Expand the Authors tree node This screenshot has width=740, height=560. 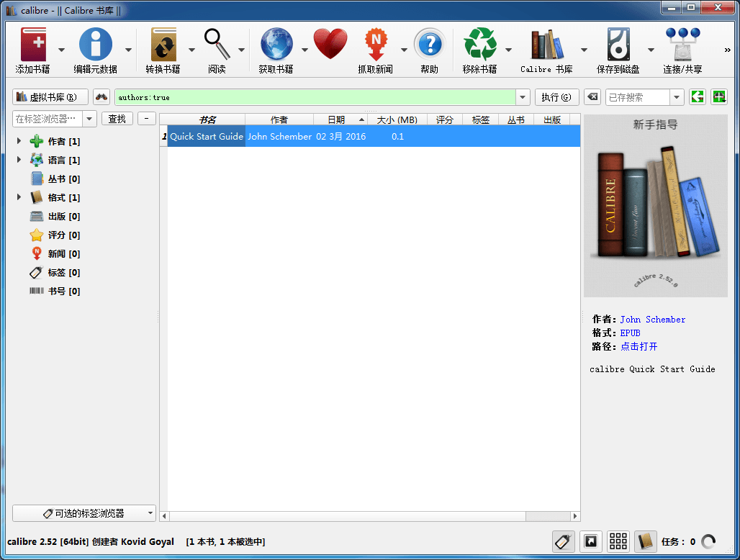(x=19, y=140)
